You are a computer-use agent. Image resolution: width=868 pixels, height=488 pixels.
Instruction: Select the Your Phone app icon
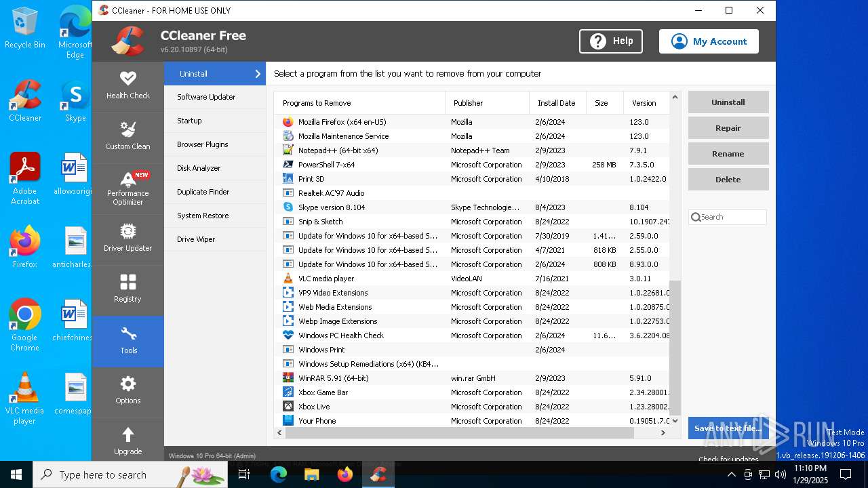pyautogui.click(x=288, y=421)
